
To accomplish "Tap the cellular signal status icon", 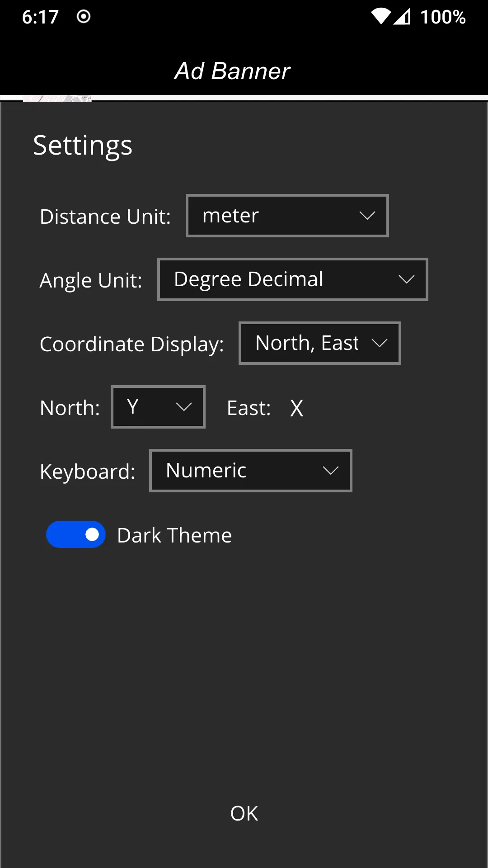I will [402, 17].
